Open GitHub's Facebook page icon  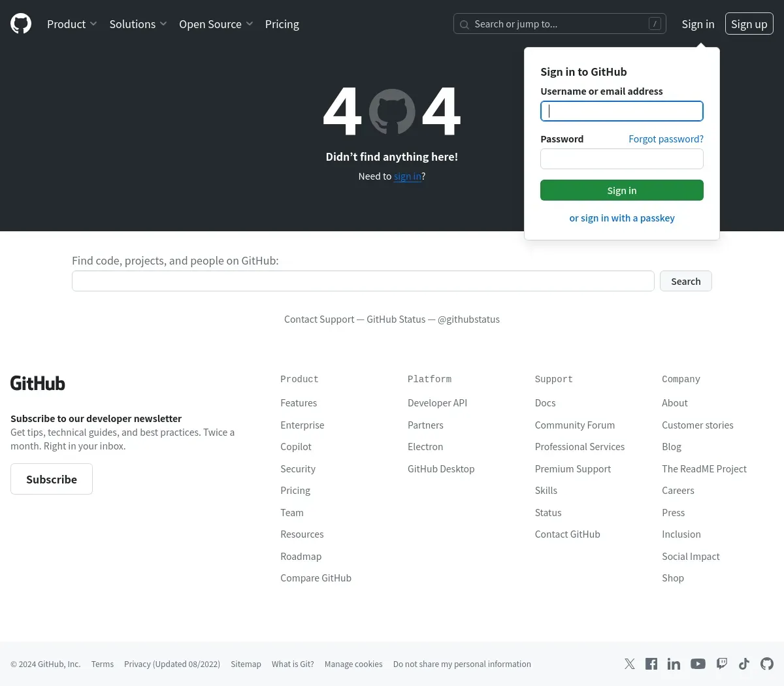point(651,664)
